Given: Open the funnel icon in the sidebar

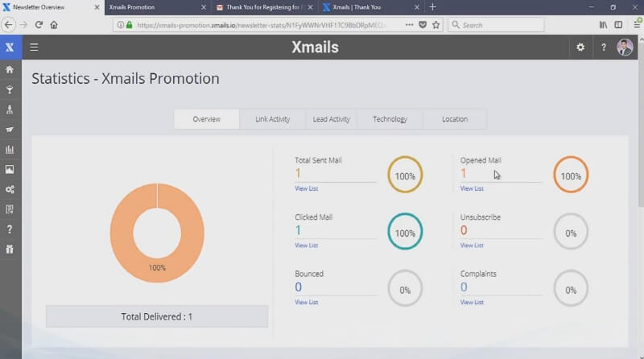Looking at the screenshot, I should pyautogui.click(x=10, y=89).
